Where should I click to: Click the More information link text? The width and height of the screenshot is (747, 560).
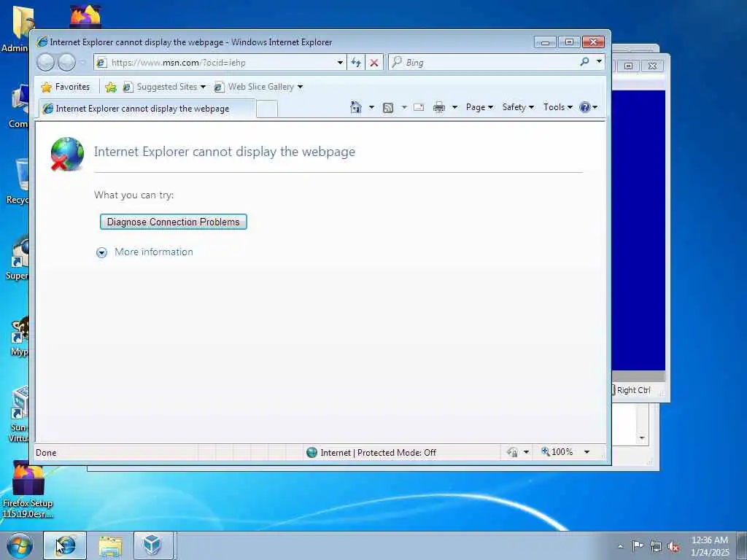pos(154,252)
